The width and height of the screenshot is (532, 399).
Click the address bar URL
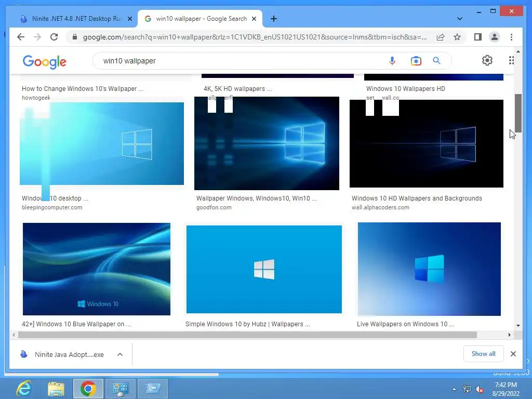pyautogui.click(x=255, y=37)
